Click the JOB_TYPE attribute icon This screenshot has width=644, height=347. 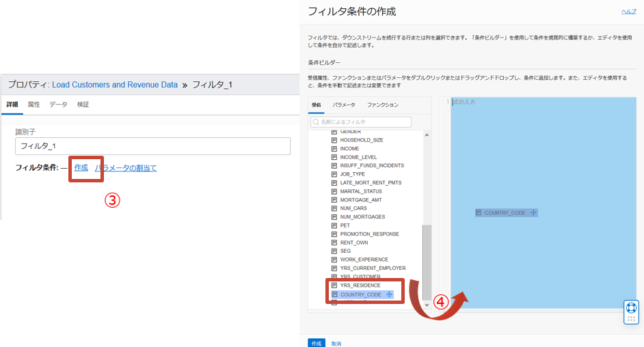(334, 174)
